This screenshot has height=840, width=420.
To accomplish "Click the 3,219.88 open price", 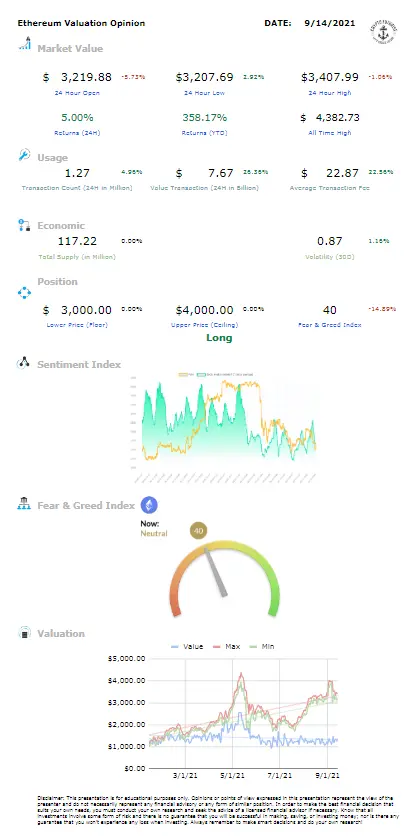I will click(x=86, y=77).
